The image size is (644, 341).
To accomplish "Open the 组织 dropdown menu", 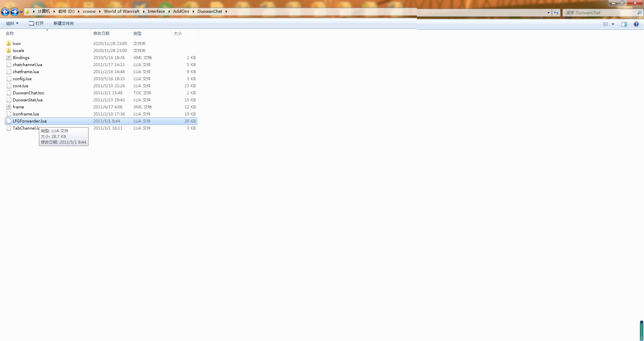I will (x=12, y=23).
